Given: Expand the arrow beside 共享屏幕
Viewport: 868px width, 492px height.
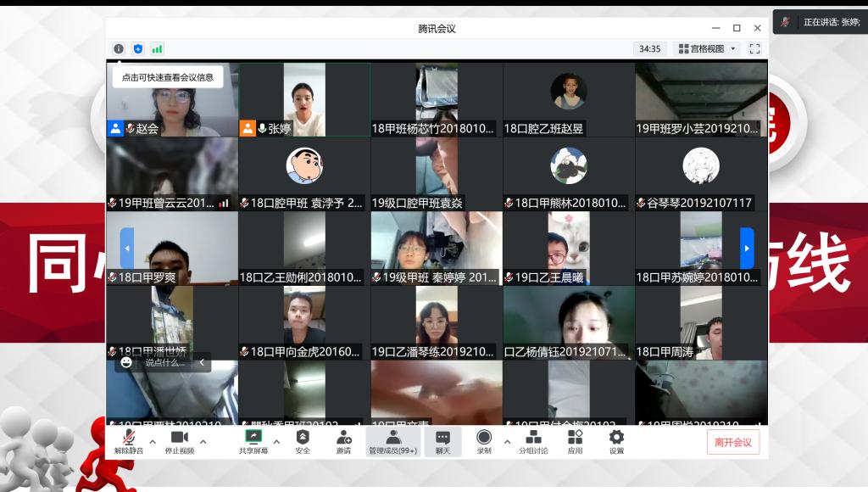Looking at the screenshot, I should pyautogui.click(x=276, y=441).
